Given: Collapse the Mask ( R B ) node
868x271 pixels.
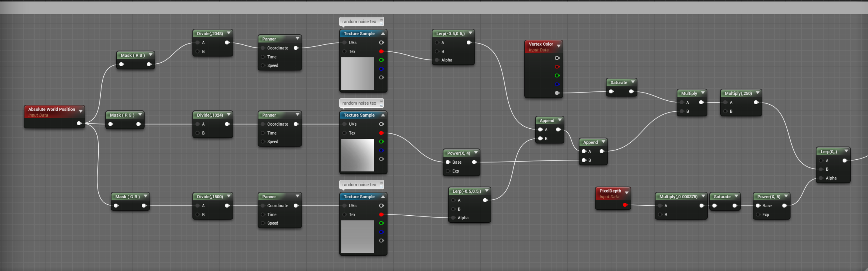Looking at the screenshot, I should (151, 55).
